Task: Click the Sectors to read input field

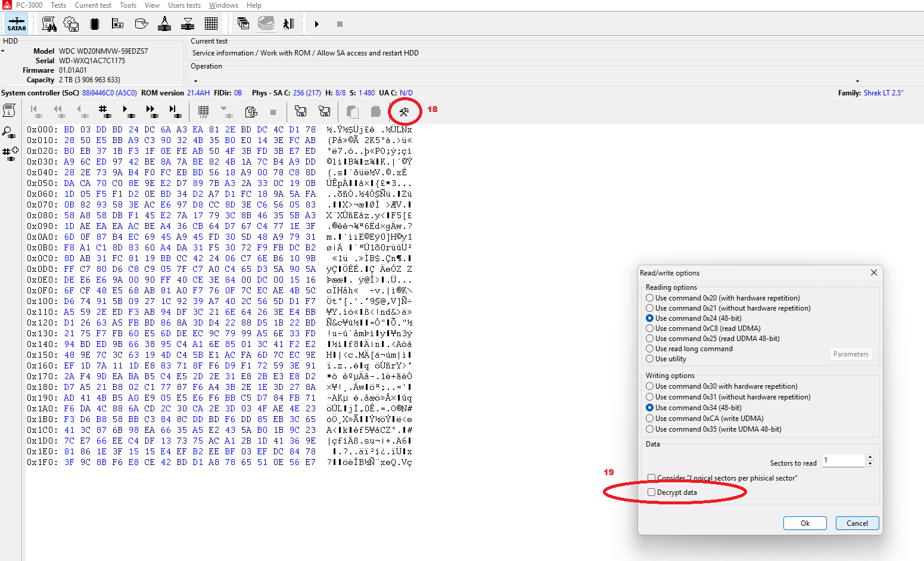Action: (x=844, y=460)
